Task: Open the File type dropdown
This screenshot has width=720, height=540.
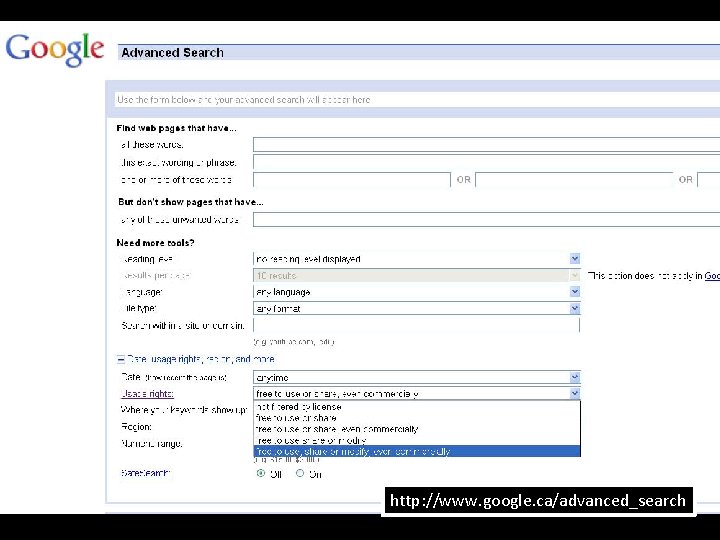Action: tap(416, 309)
